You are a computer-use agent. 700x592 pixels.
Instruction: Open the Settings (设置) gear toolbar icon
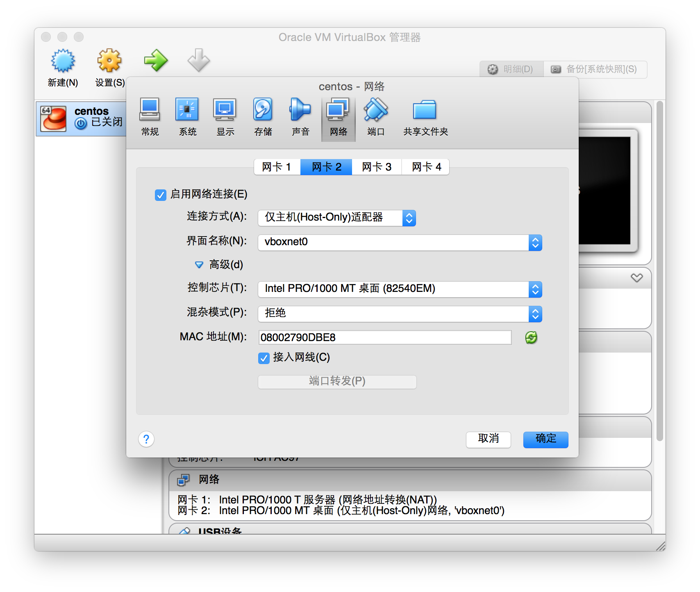(109, 61)
